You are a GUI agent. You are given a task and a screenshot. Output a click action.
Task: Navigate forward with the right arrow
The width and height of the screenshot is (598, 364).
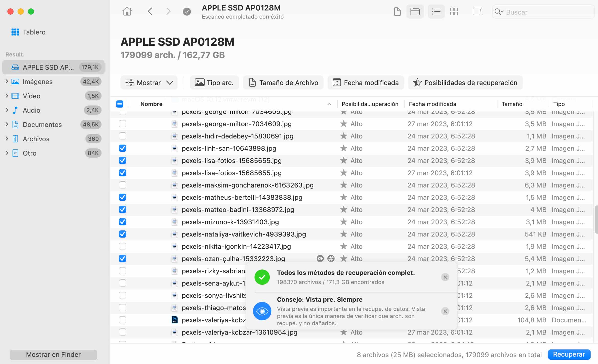pos(168,11)
